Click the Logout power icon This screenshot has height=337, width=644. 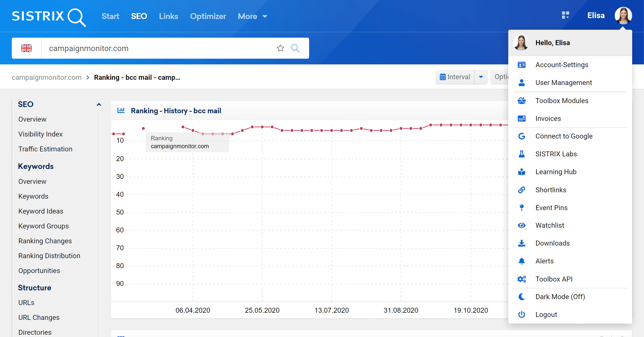pos(521,314)
